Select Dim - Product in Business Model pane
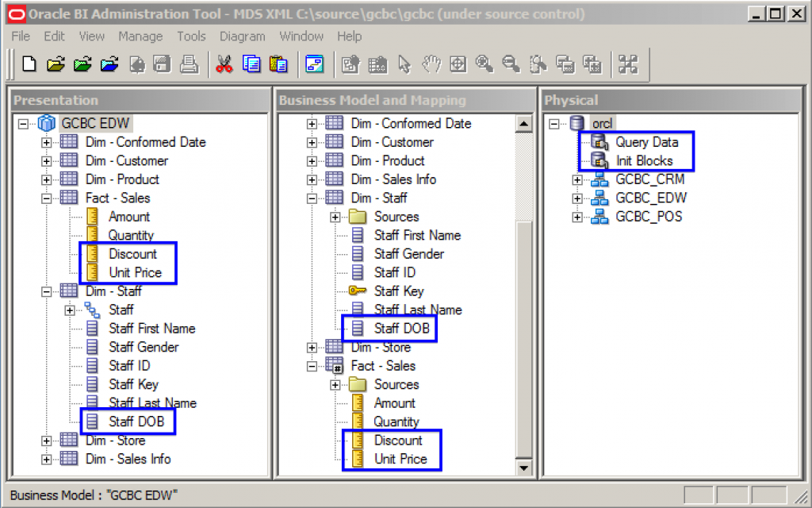Screen dimensions: 812x508 pos(387,160)
